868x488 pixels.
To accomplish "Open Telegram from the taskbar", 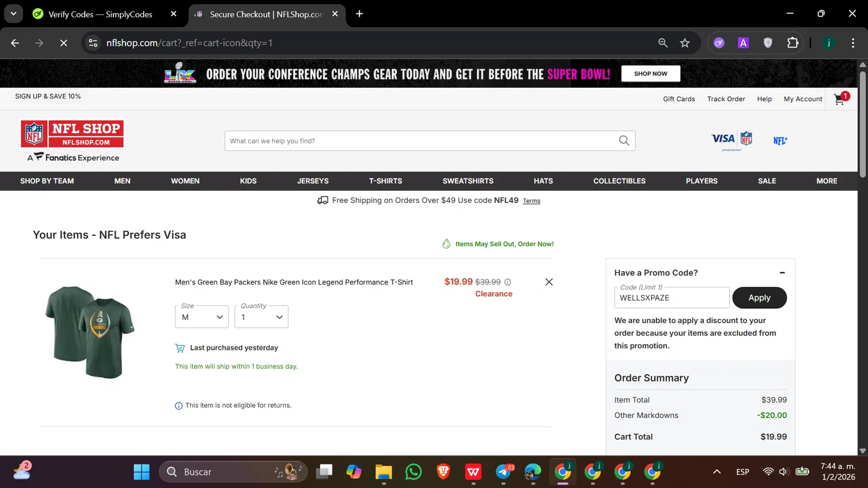I will pos(504,472).
